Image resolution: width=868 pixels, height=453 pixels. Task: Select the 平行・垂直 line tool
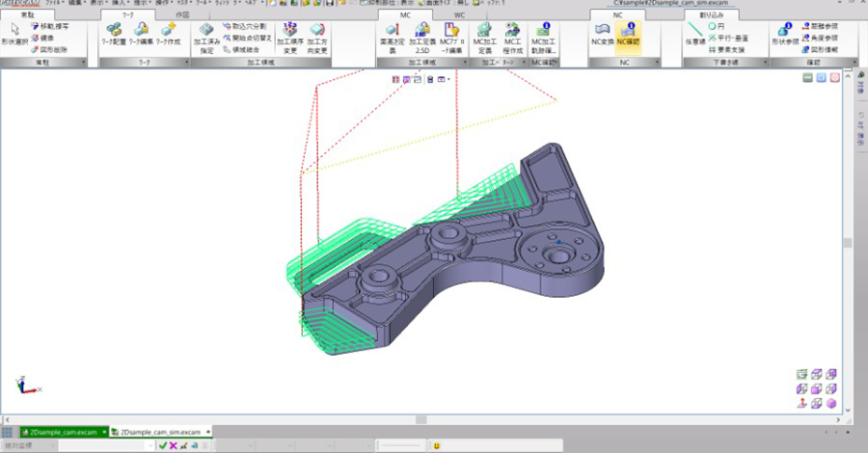(x=728, y=39)
